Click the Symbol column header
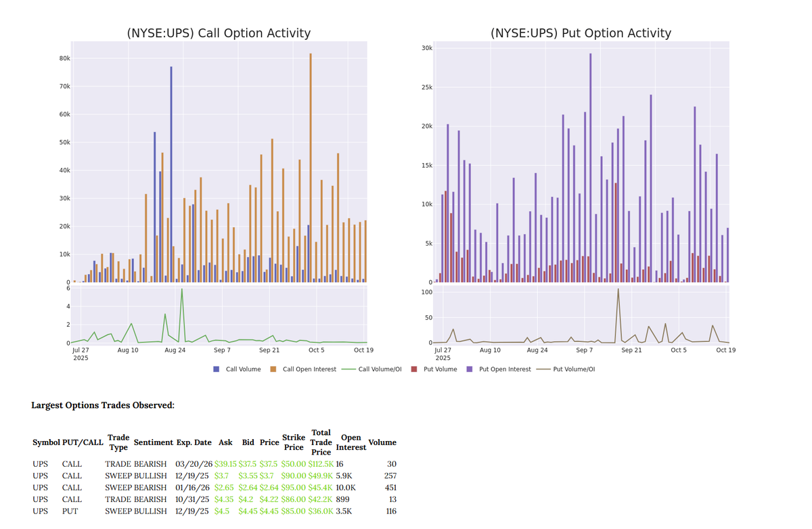 coord(46,442)
